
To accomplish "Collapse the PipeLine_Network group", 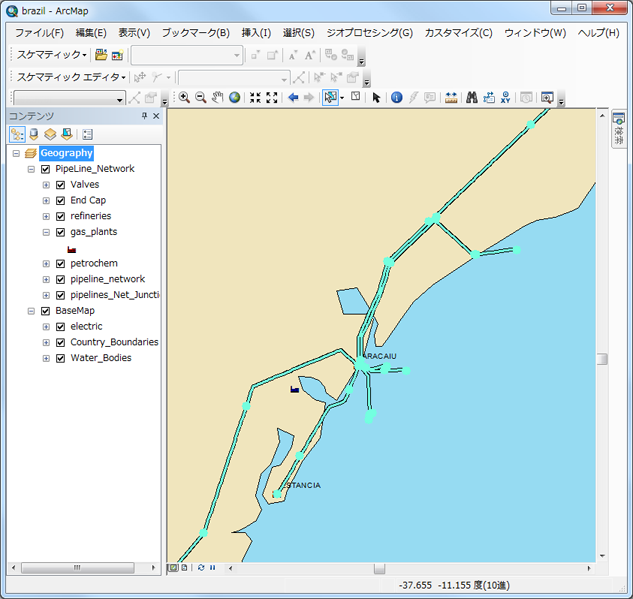I will click(31, 169).
